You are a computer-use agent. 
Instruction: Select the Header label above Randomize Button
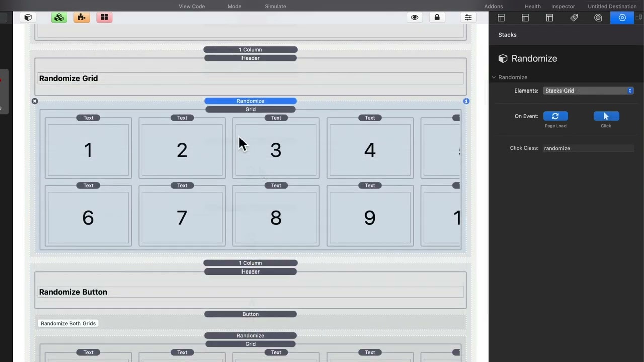click(x=251, y=271)
